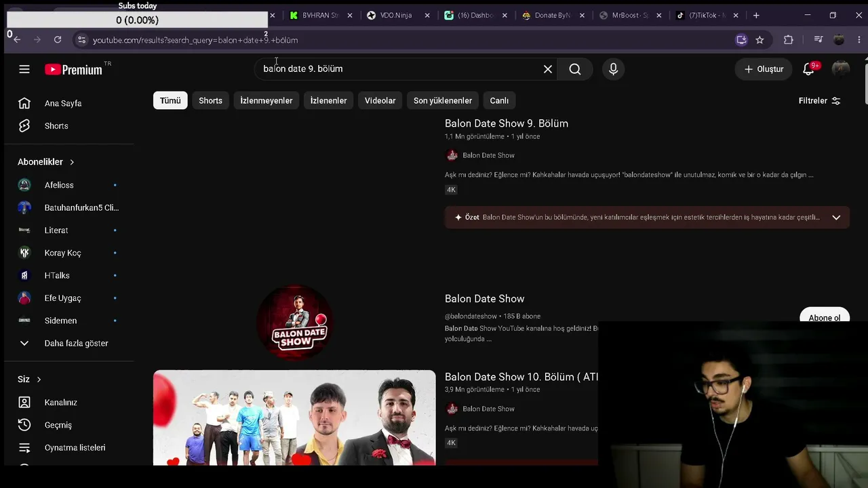This screenshot has width=868, height=488.
Task: Switch to the BVHRAN browser tab
Action: coord(320,16)
